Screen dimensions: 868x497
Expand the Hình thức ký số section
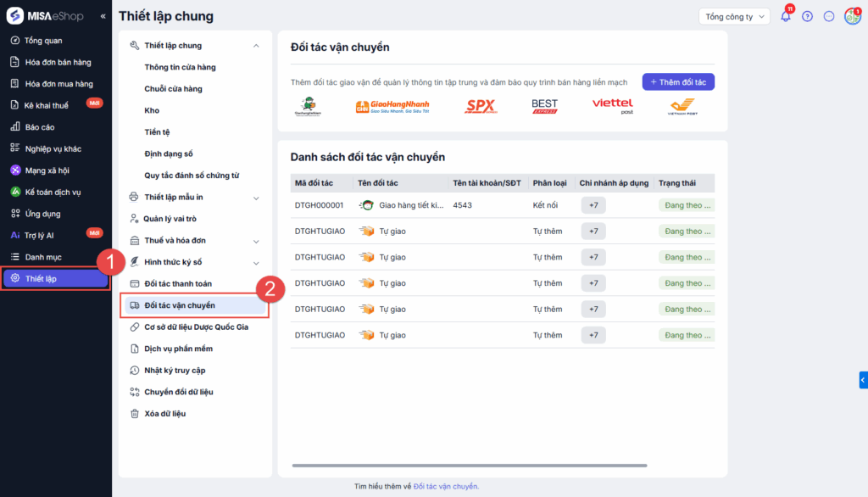coord(256,263)
